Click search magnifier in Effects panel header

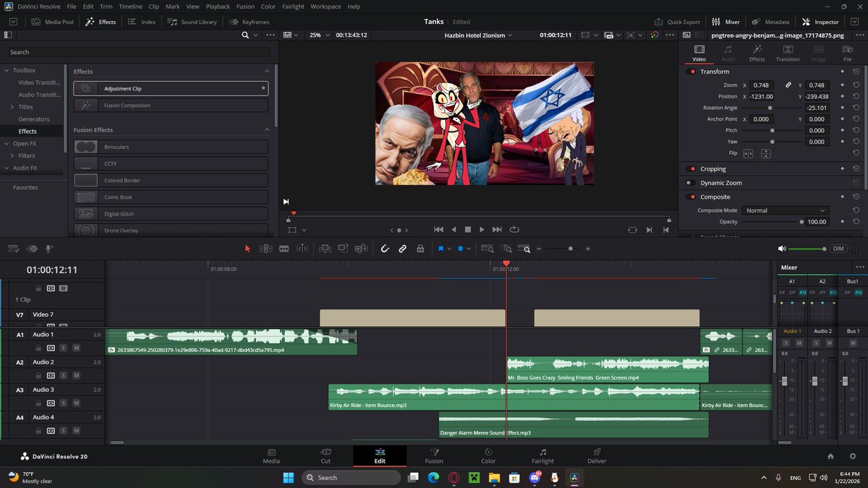[245, 35]
